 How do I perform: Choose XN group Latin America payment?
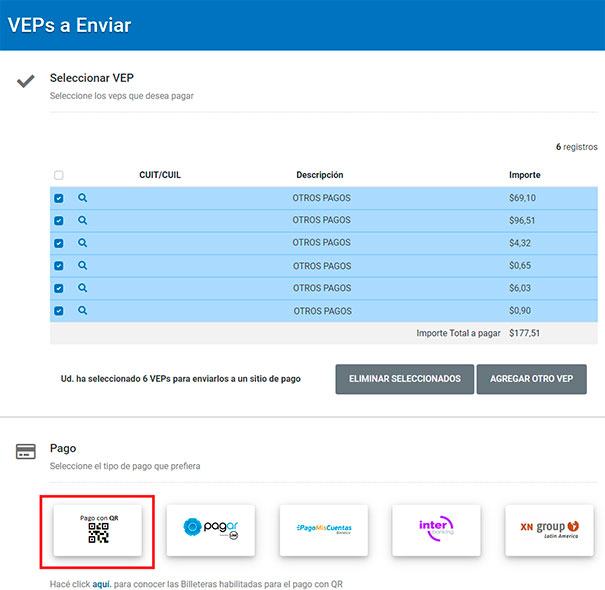point(549,530)
